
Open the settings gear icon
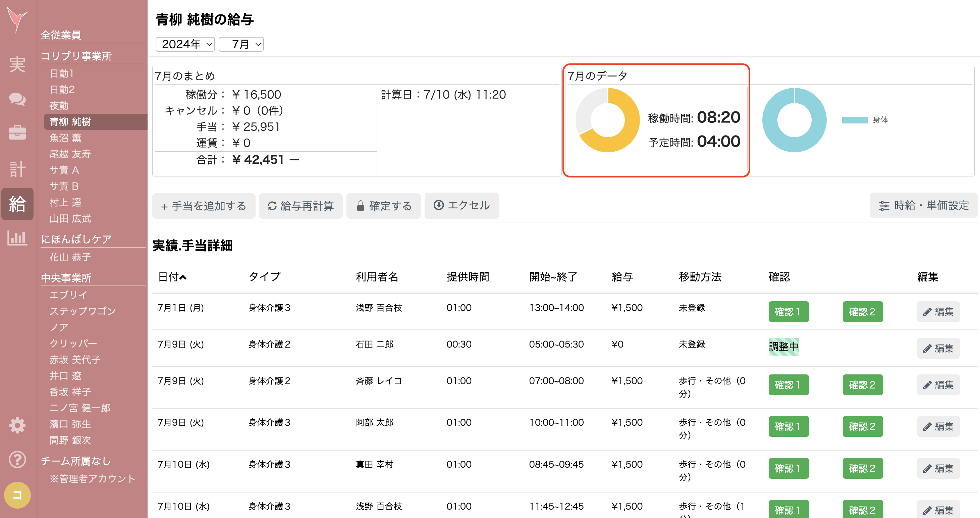tap(17, 425)
